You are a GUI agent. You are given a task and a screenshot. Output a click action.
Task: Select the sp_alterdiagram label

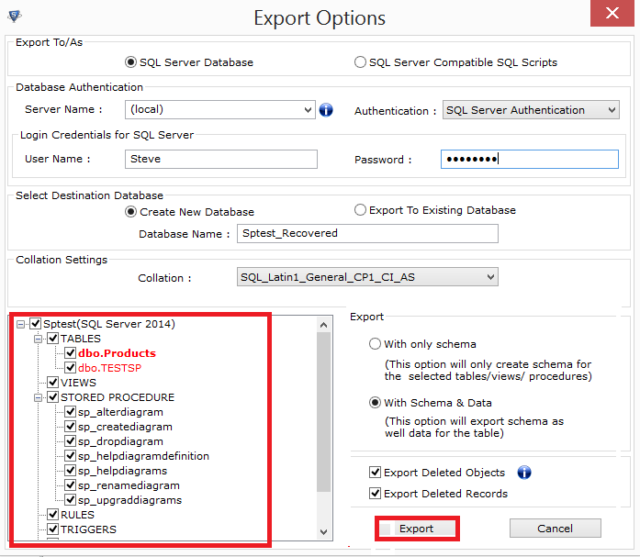tap(120, 412)
